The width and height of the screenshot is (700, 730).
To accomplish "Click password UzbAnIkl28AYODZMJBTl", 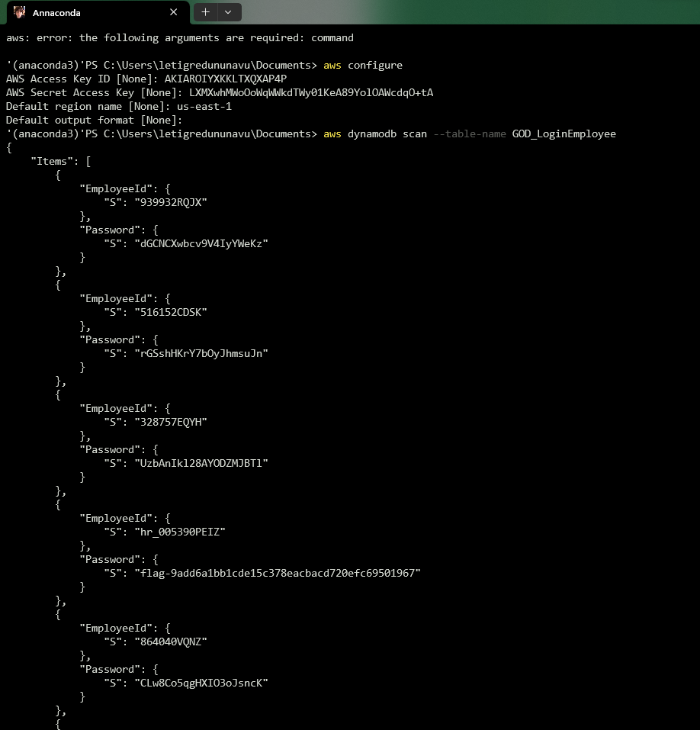I will (x=201, y=463).
